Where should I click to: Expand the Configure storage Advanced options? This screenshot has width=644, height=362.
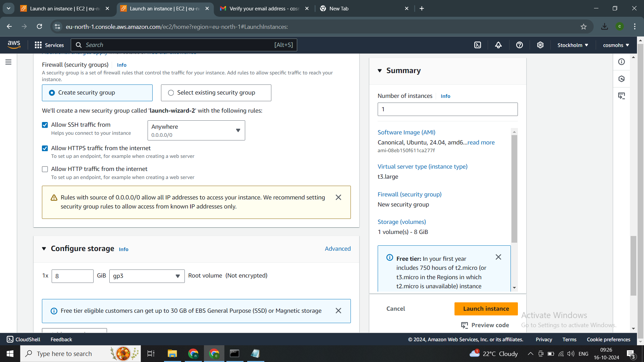click(338, 248)
